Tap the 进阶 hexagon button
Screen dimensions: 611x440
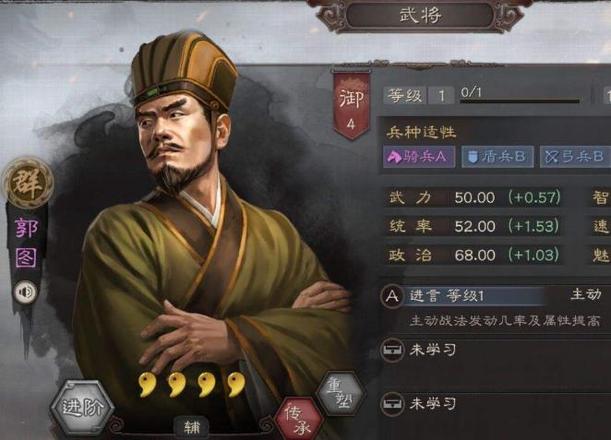click(x=83, y=408)
